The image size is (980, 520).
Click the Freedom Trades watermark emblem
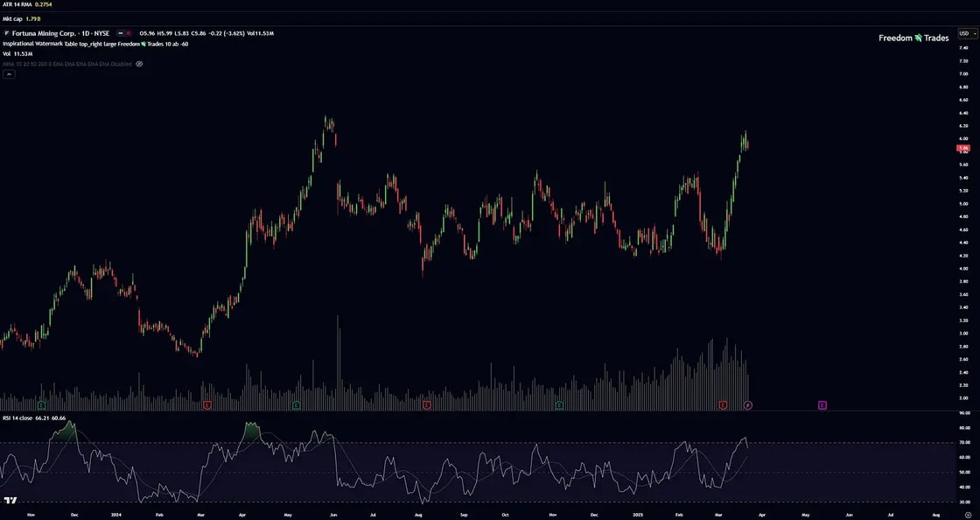pos(918,38)
